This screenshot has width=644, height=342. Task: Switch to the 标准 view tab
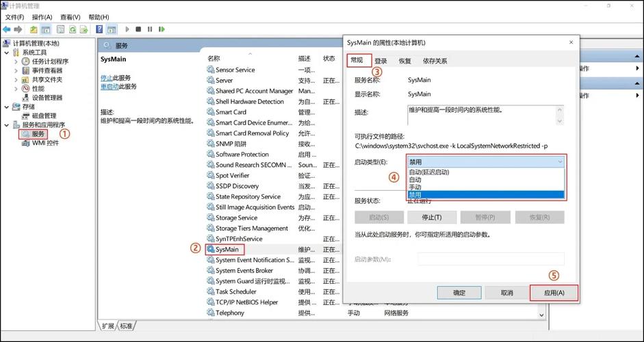coord(127,326)
